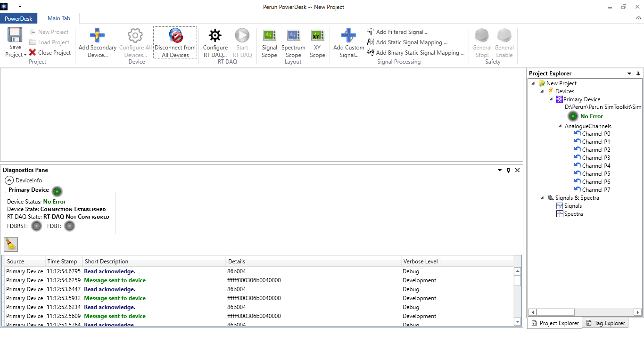Click the Add Secondary Device icon

[x=97, y=36]
